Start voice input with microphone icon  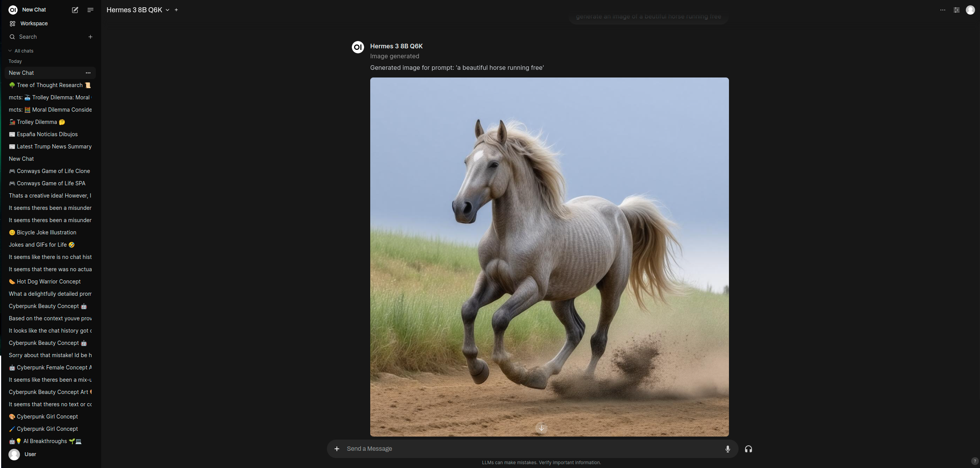coord(728,449)
